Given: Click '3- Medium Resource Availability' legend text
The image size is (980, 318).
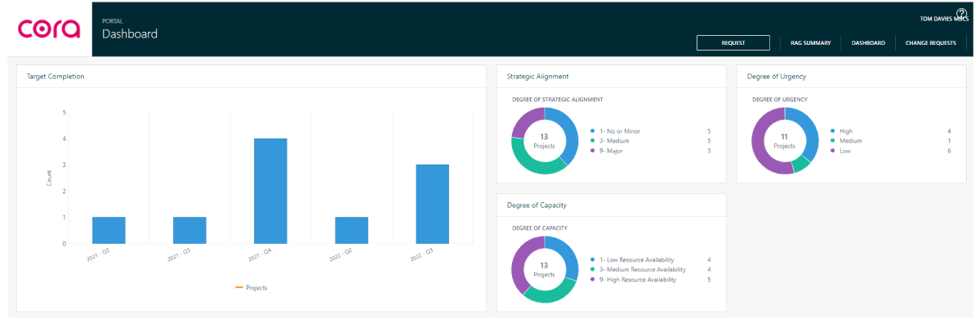Looking at the screenshot, I should coord(643,269).
